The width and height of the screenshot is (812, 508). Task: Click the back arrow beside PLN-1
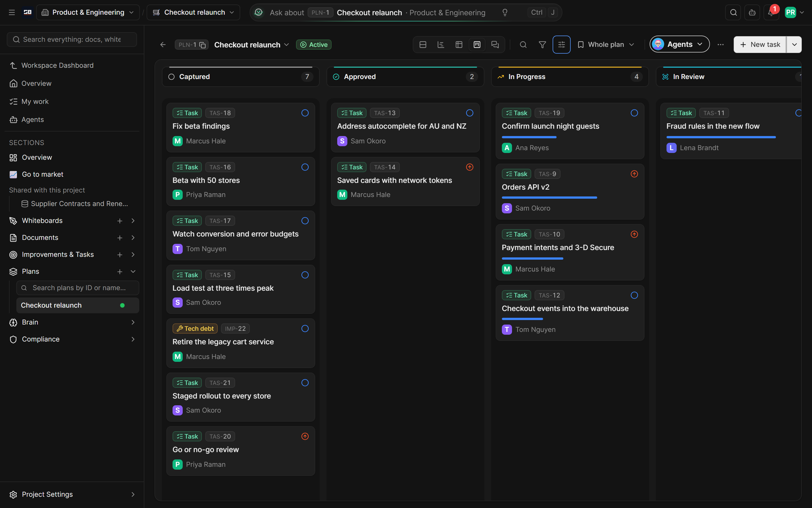coord(163,45)
